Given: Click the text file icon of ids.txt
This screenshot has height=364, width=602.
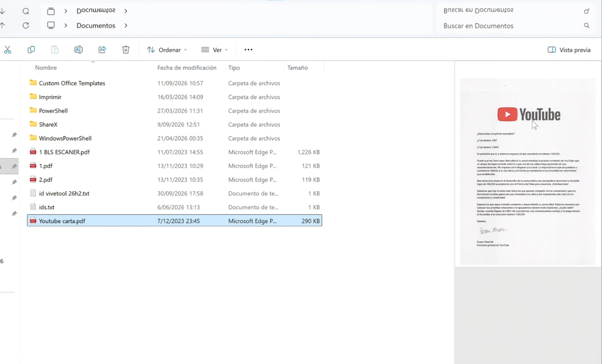Looking at the screenshot, I should tap(33, 207).
